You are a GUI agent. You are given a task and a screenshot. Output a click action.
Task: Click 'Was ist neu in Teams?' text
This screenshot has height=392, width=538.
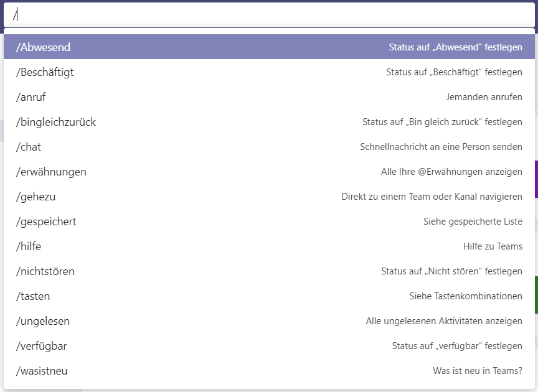477,371
